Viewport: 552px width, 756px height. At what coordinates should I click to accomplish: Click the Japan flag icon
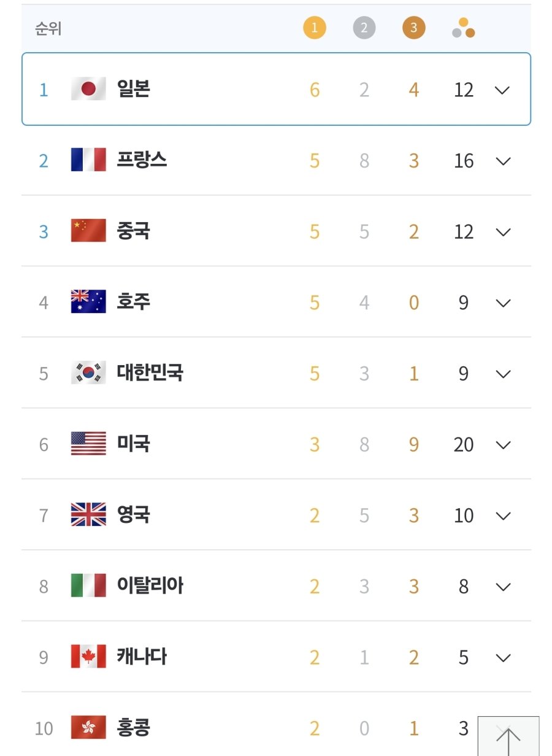(x=88, y=90)
